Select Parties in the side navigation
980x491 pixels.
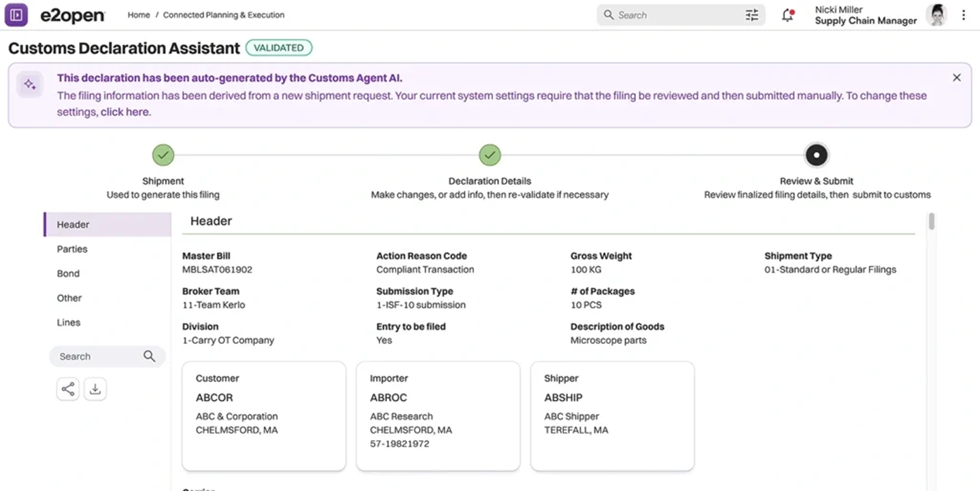(72, 249)
